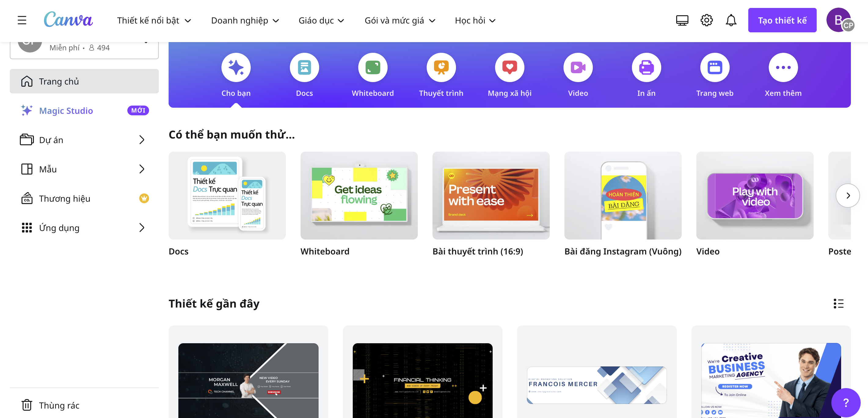This screenshot has height=418, width=868.
Task: Open the Trang web category icon
Action: pos(715,68)
